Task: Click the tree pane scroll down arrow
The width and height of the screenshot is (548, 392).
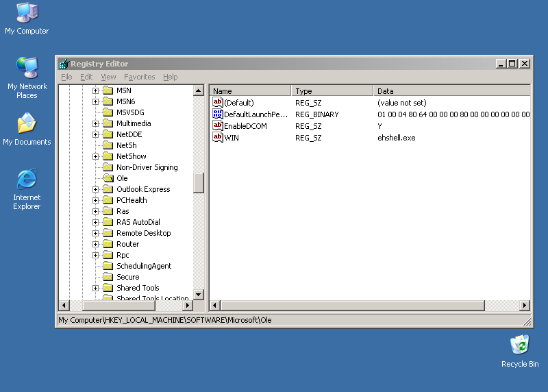Action: [x=199, y=295]
